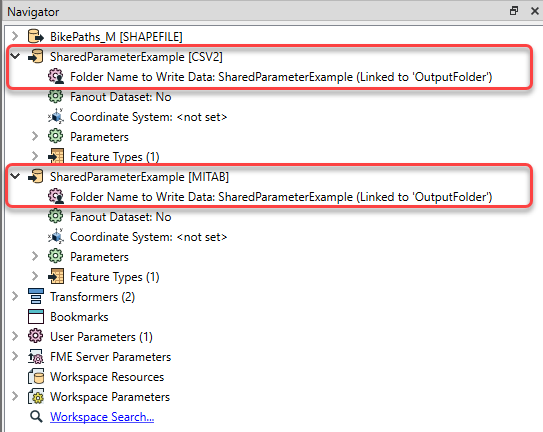Expand the Transformers (2) node
Viewport: 543px width, 432px height.
[x=15, y=296]
